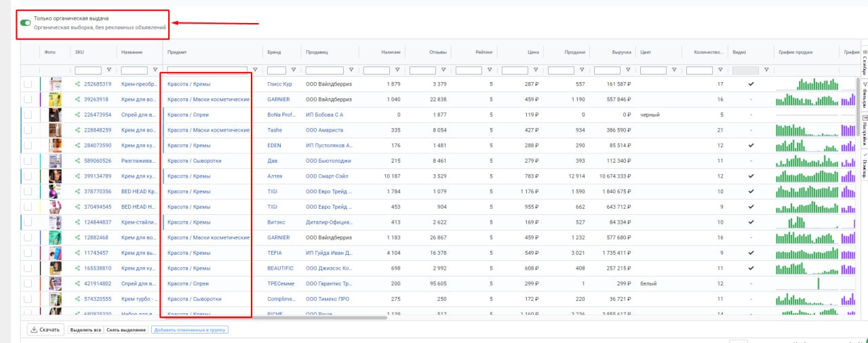Click the Название column filter input
Viewport: 868px width, 343px height.
coord(134,70)
